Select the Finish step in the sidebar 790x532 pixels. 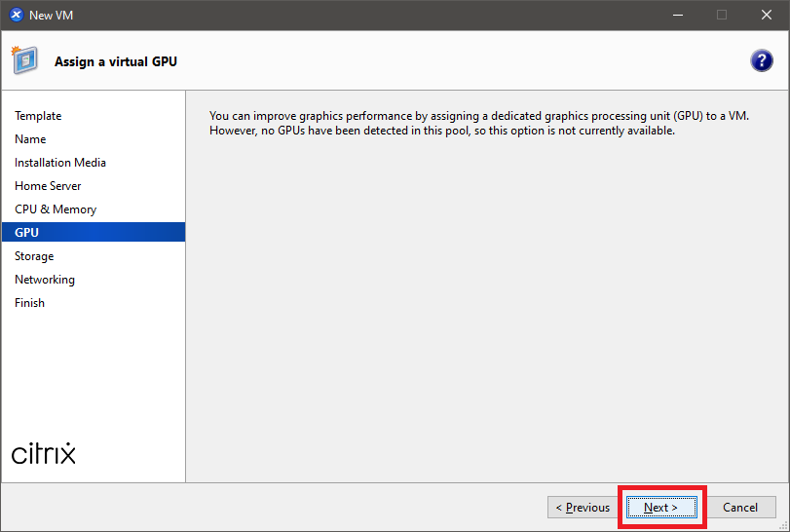pos(29,303)
